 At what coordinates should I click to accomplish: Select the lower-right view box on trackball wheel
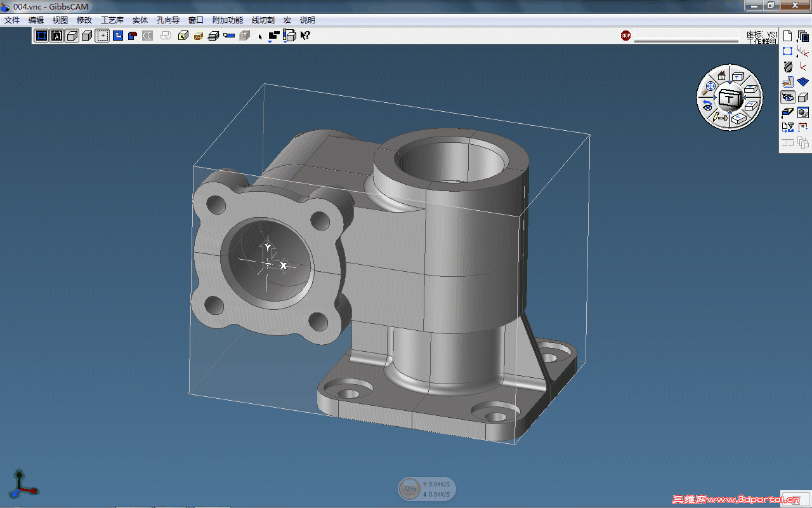(x=751, y=105)
